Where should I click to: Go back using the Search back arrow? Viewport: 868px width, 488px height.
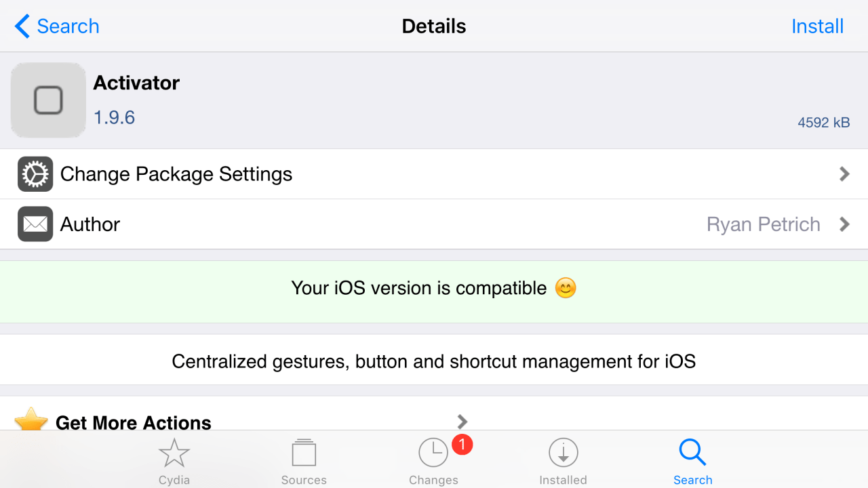point(57,26)
